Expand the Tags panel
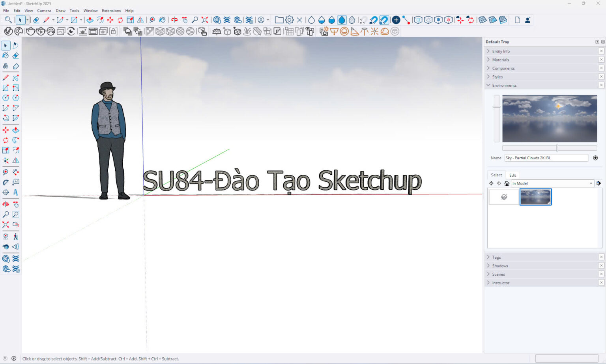The width and height of the screenshot is (606, 364). [496, 257]
